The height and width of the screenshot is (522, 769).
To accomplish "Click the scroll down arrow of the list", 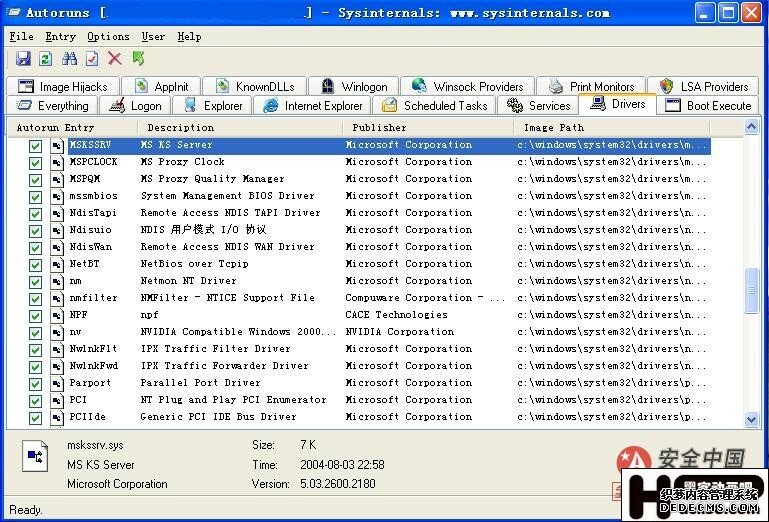I will [751, 418].
